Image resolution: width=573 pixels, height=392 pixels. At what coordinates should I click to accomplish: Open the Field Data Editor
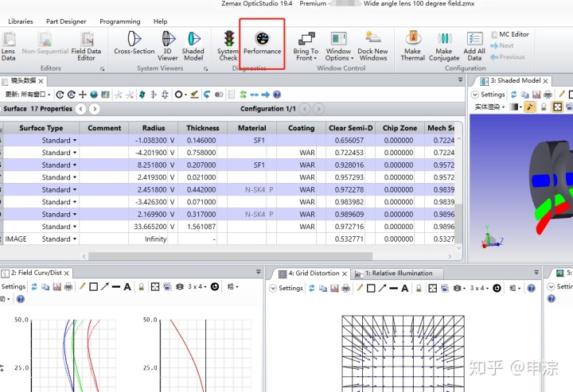click(86, 45)
